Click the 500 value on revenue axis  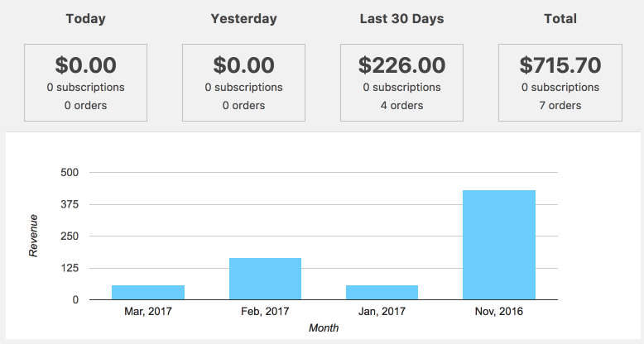coord(70,172)
